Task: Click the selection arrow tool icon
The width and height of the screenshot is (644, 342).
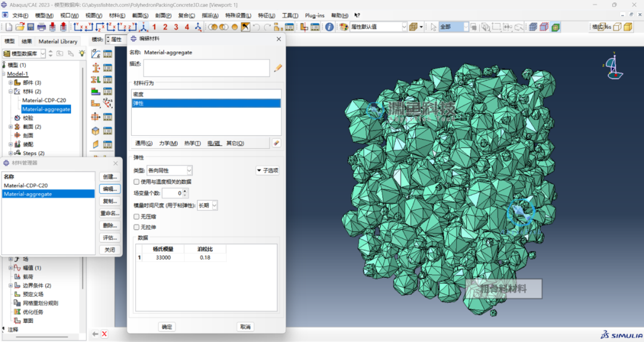Action: click(434, 27)
